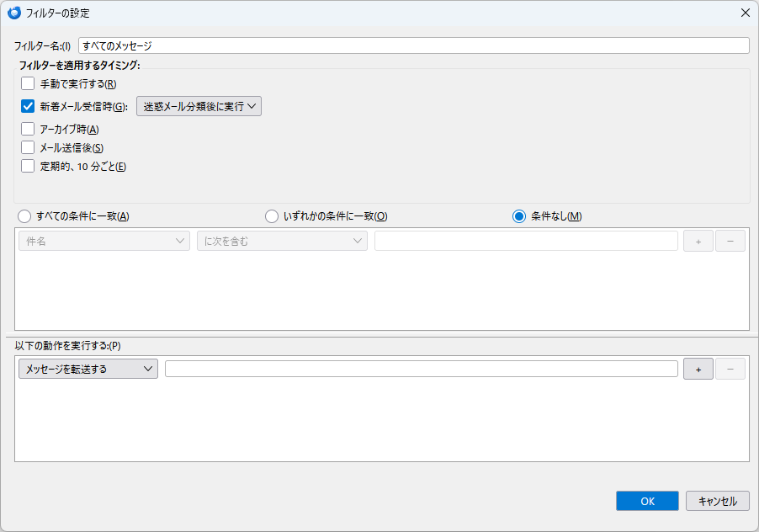Choose the 条件なし radio option
Screen dimensions: 759x532
point(519,216)
